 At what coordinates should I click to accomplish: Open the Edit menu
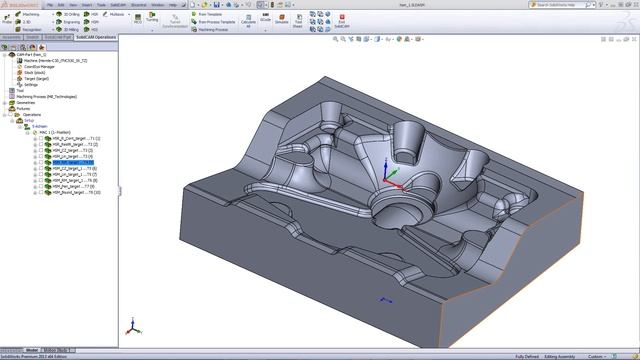tap(61, 5)
